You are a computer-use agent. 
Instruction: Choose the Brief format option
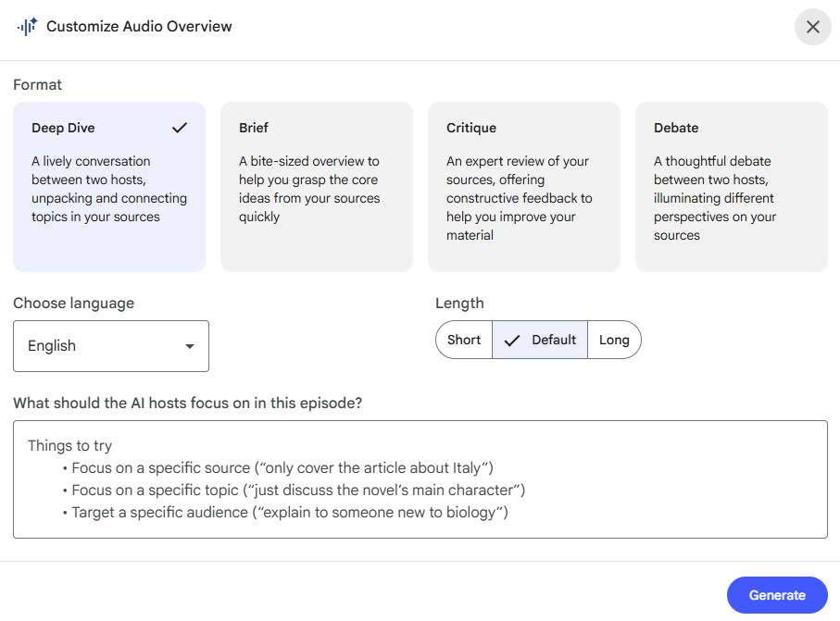(316, 187)
